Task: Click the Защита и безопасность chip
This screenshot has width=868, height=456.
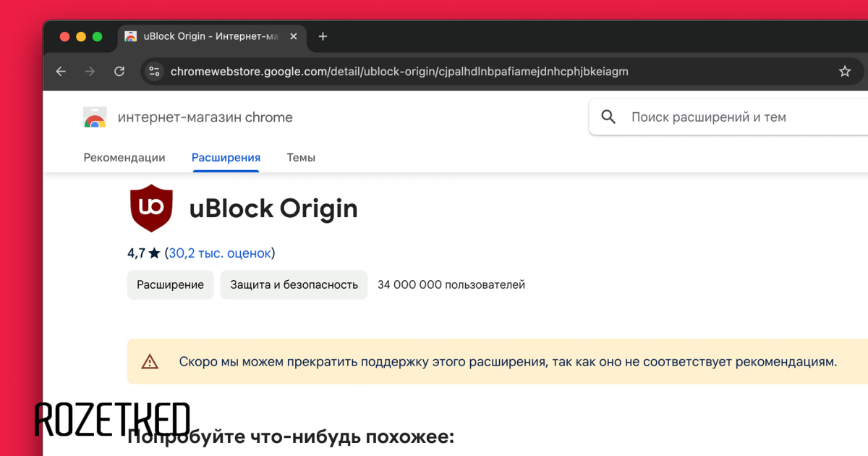Action: point(294,285)
